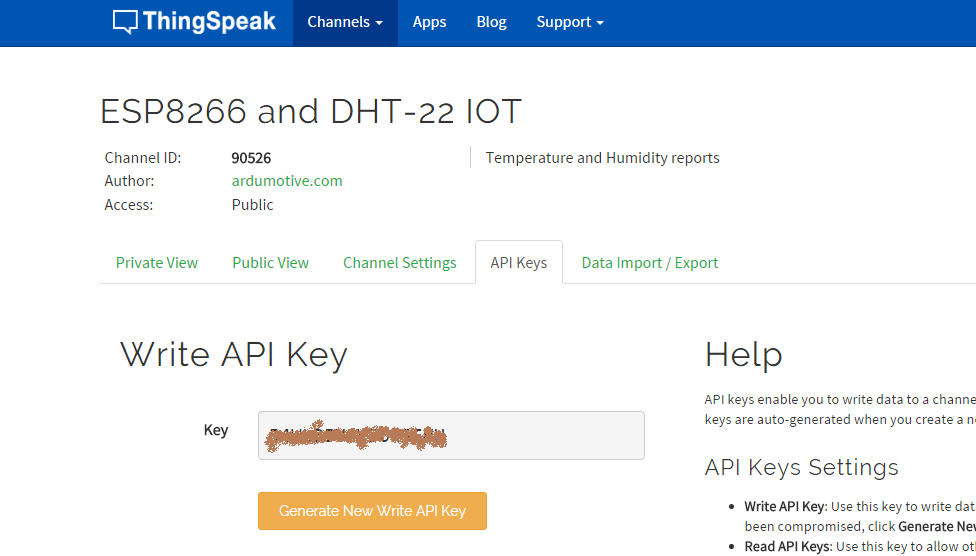
Task: Click the ESP8266 and DHT-22 IOT title
Action: tap(311, 112)
